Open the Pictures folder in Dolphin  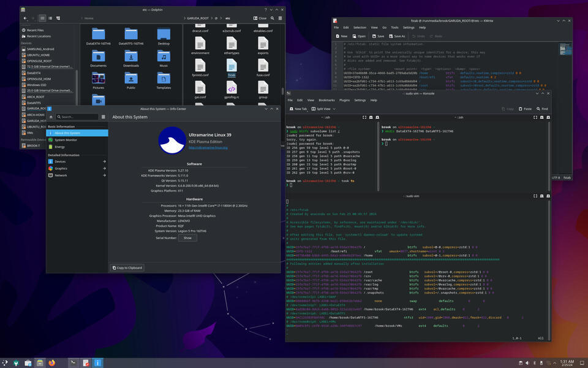pyautogui.click(x=98, y=81)
